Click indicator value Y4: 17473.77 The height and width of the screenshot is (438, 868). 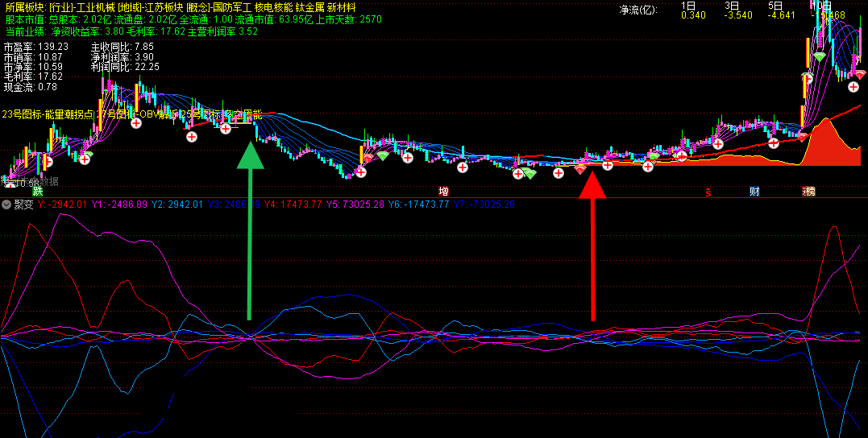293,205
